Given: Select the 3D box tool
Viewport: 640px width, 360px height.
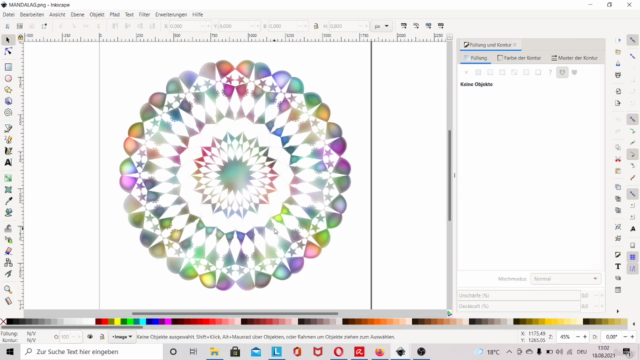Looking at the screenshot, I should 8,101.
